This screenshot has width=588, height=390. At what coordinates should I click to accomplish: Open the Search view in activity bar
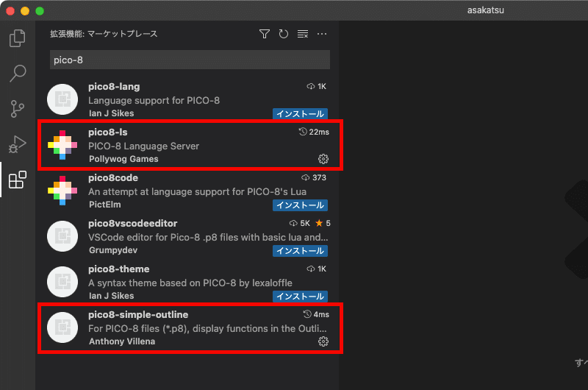pos(17,73)
